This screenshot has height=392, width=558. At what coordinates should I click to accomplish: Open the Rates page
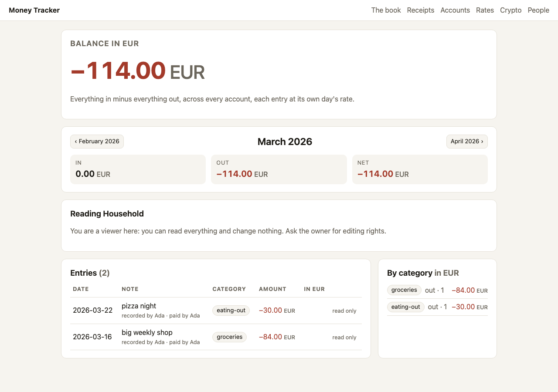pos(485,10)
